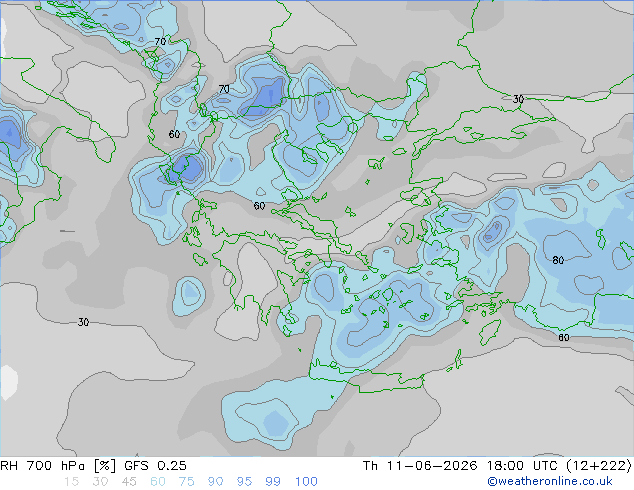The height and width of the screenshot is (490, 634).
Task: Select legend value "30" beside the 15
Action: [x=100, y=482]
